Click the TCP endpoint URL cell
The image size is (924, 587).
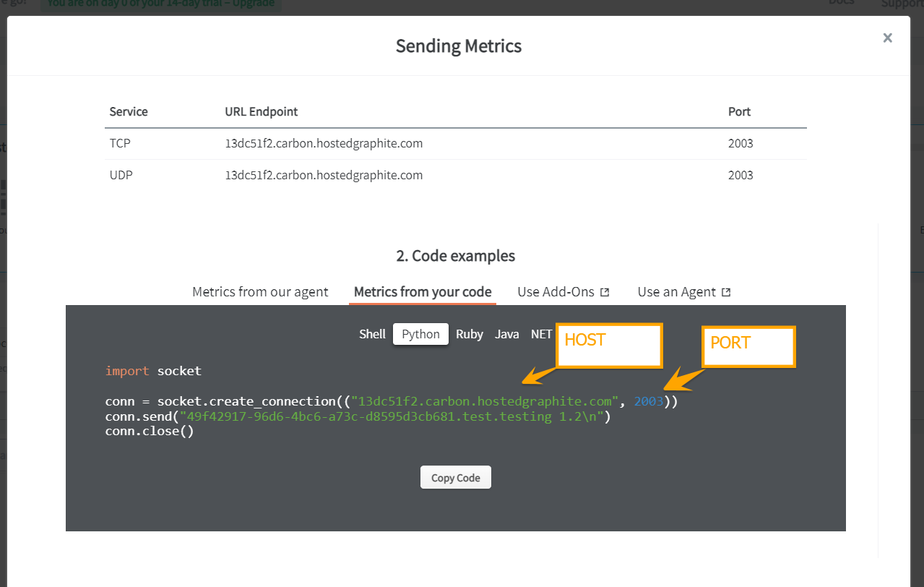click(x=324, y=143)
